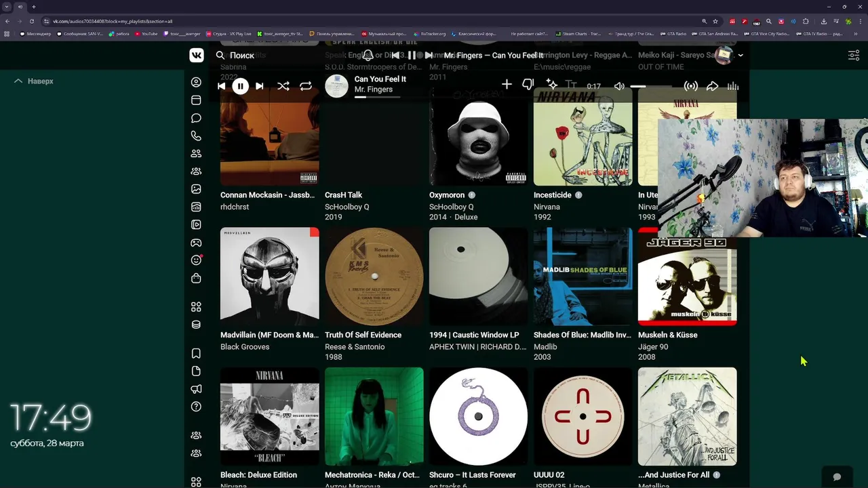The image size is (868, 488).
Task: Open Files document icon in sidebar
Action: (x=196, y=371)
